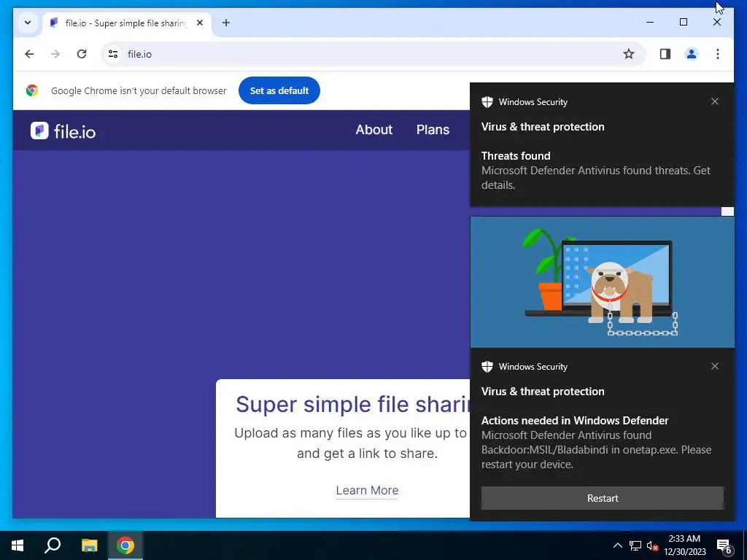Close the file.io tab
This screenshot has width=747, height=560.
[x=200, y=23]
